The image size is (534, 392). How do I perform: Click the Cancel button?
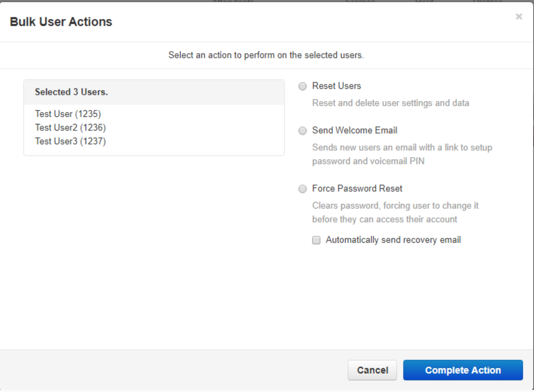[372, 370]
